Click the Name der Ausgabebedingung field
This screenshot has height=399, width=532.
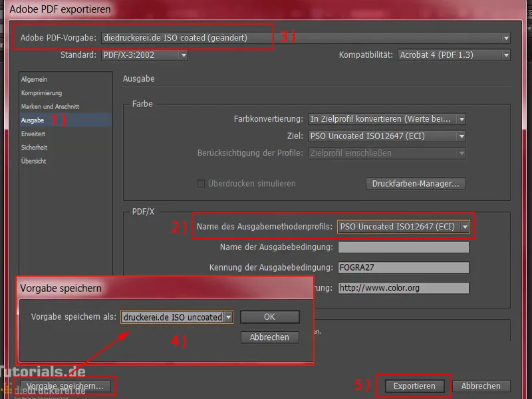(404, 247)
